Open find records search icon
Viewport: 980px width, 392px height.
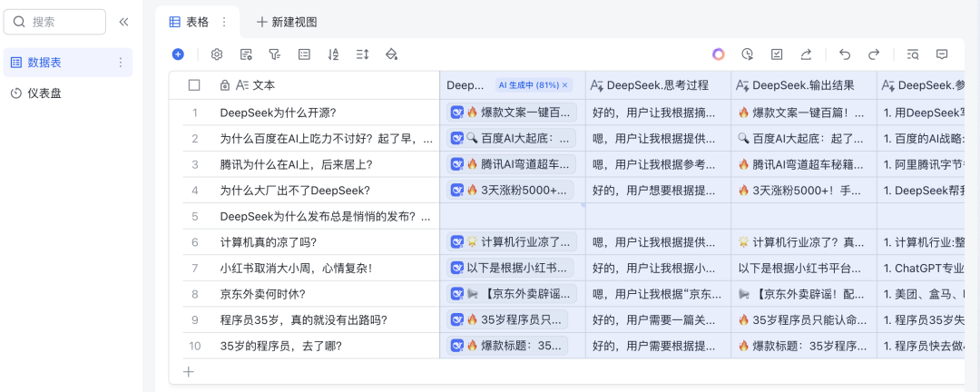tap(913, 54)
